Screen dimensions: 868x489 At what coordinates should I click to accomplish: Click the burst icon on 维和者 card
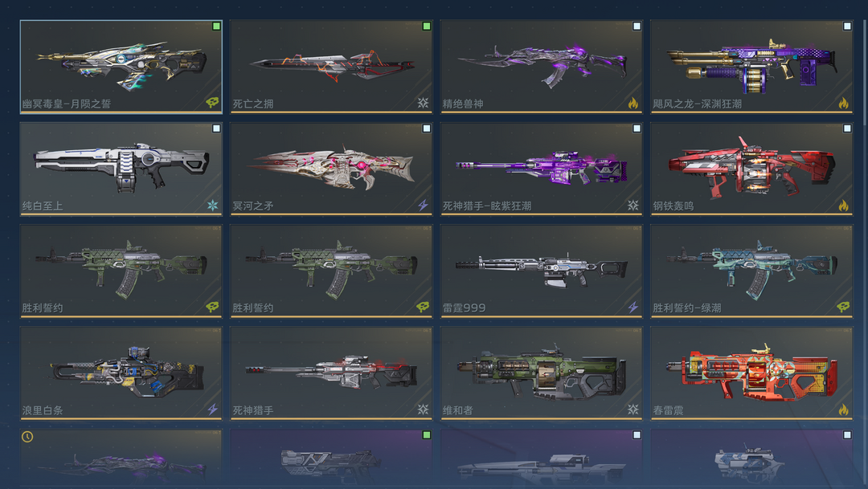pos(633,410)
